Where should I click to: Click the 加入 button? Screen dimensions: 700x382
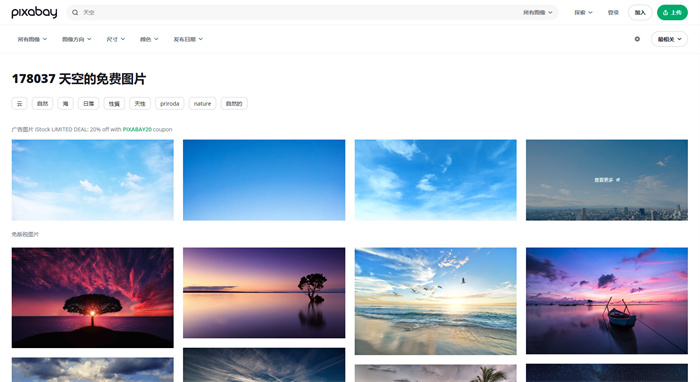coord(640,12)
